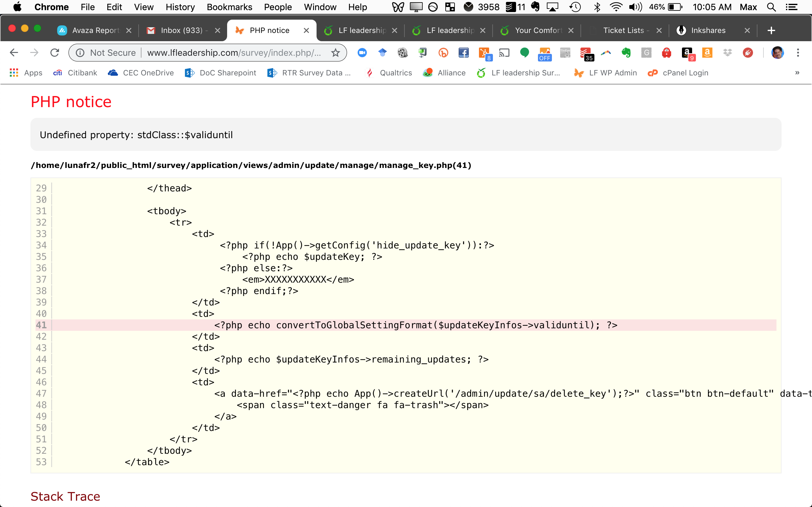The image size is (812, 507).
Task: Click the Zoom extension icon
Action: pos(362,53)
